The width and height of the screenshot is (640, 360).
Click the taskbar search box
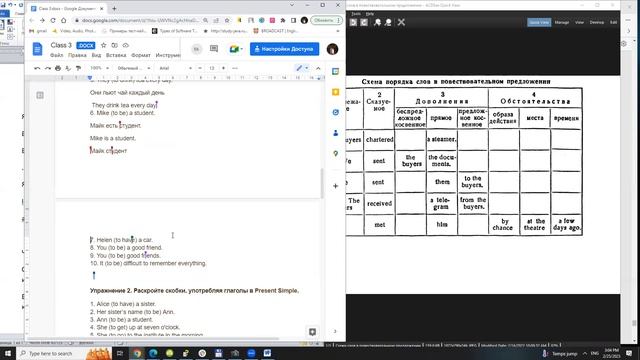click(x=64, y=353)
